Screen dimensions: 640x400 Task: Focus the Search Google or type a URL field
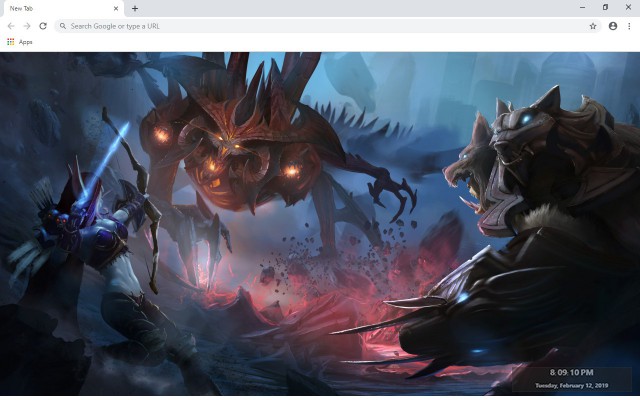328,26
